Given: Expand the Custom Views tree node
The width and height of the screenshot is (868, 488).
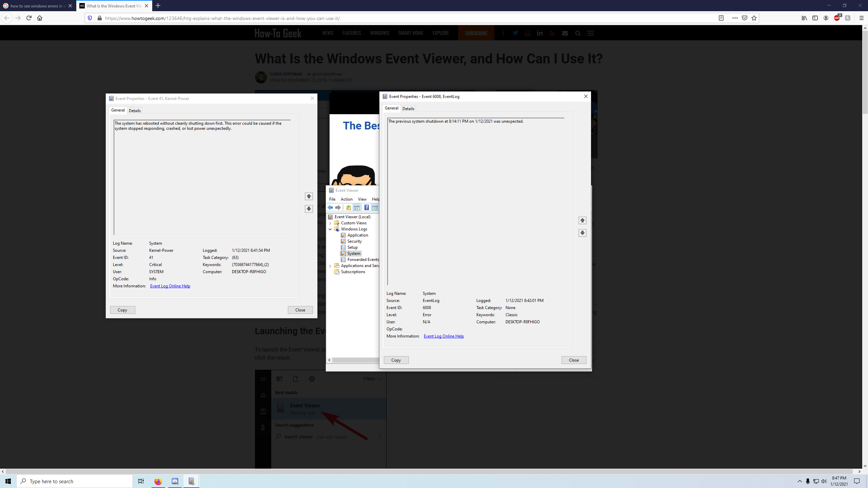Looking at the screenshot, I should click(330, 223).
